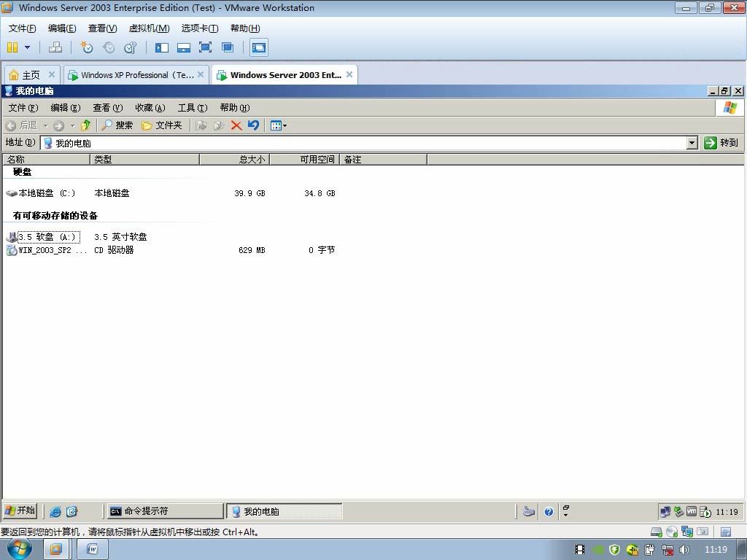Image resolution: width=747 pixels, height=560 pixels.
Task: Open the 选项卡(T) menu
Action: 200,28
